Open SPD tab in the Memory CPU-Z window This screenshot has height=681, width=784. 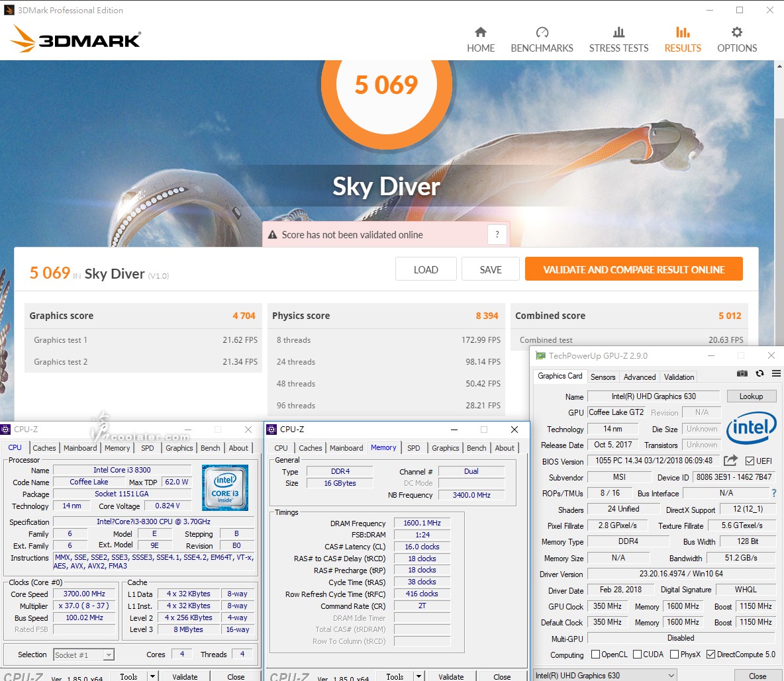coord(413,448)
